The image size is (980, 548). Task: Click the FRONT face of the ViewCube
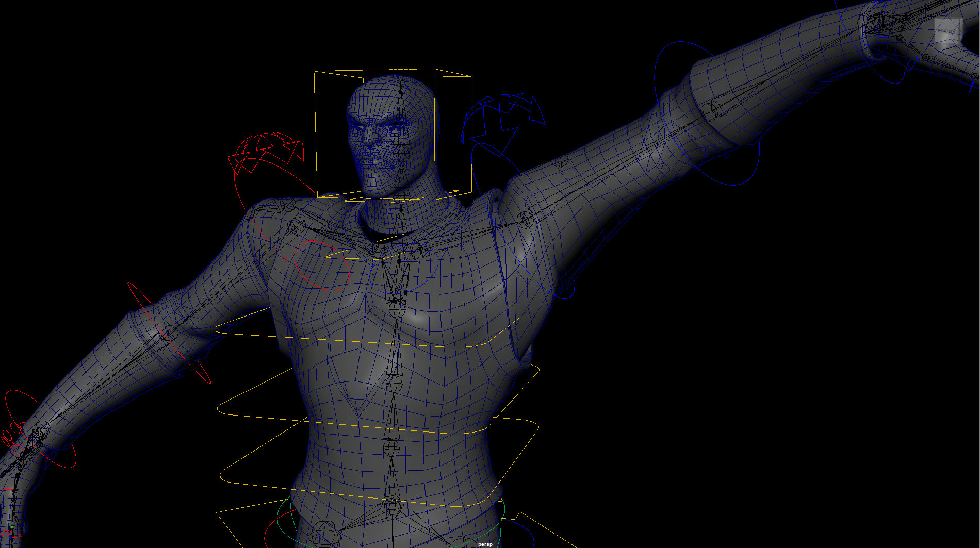[x=947, y=30]
